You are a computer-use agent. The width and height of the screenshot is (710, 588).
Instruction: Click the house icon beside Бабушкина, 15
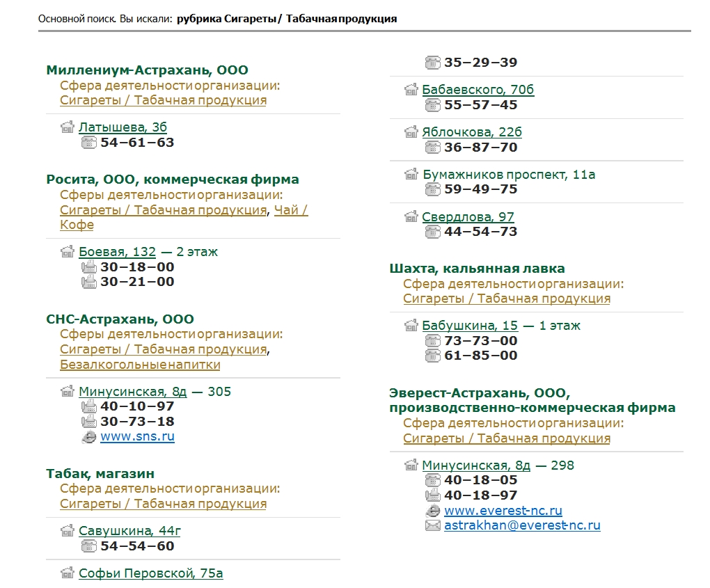point(411,326)
